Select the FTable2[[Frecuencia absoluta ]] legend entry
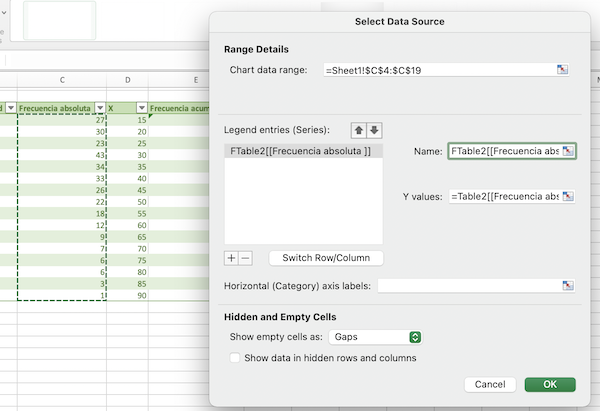 (x=300, y=151)
